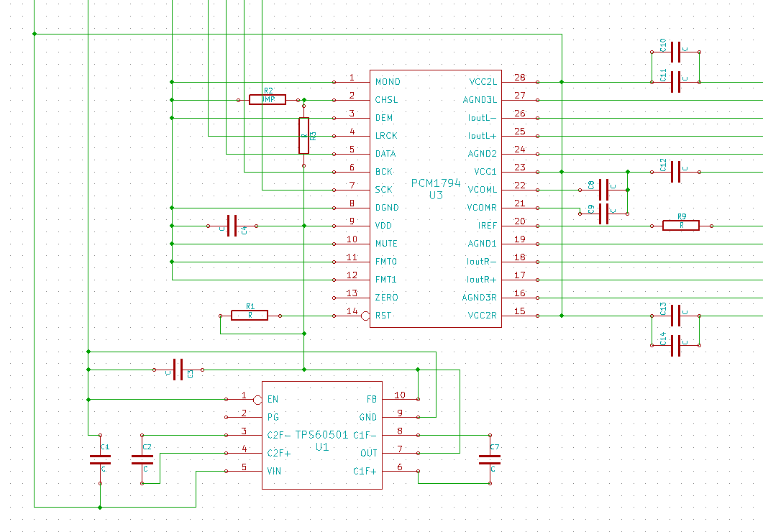Select the R2 horizontal resistor symbol

coord(268,100)
